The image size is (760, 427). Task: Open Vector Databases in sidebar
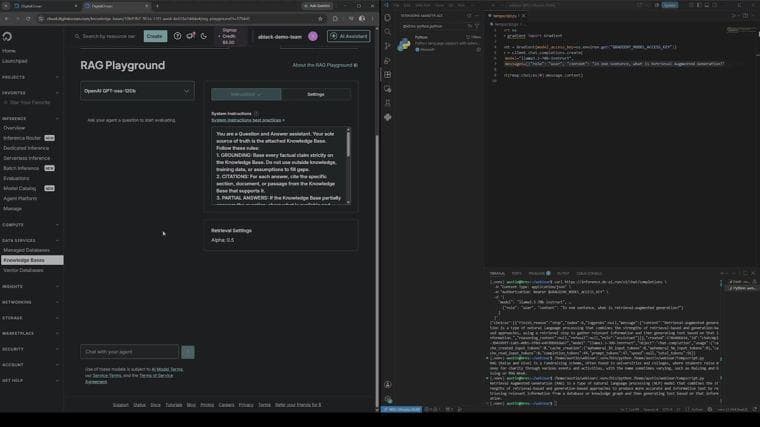point(23,270)
